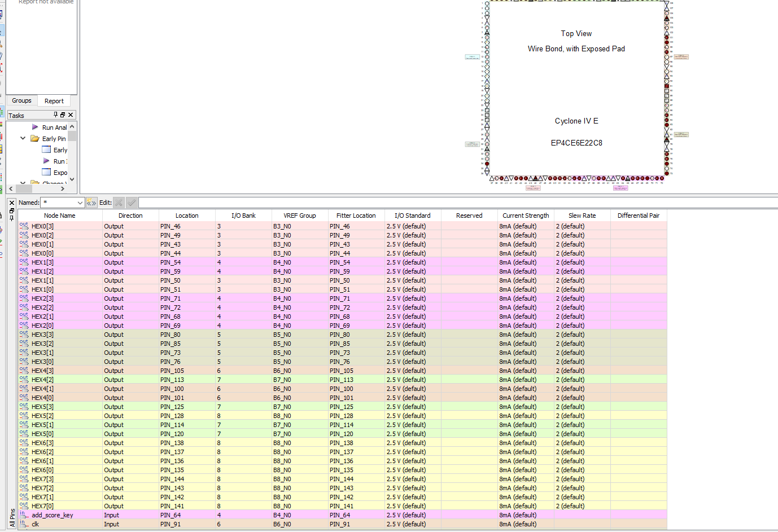778x532 pixels.
Task: Select the Slew Rate cell for HEX6[3]
Action: [582, 442]
